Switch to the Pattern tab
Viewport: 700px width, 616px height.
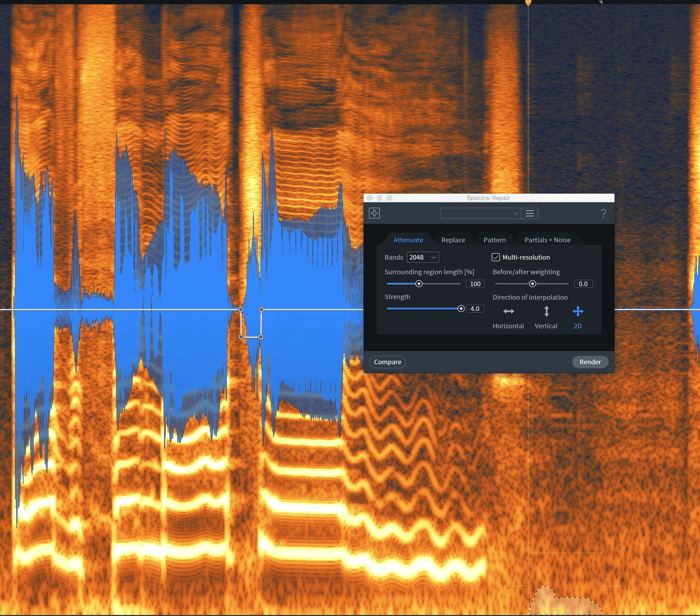pyautogui.click(x=495, y=240)
